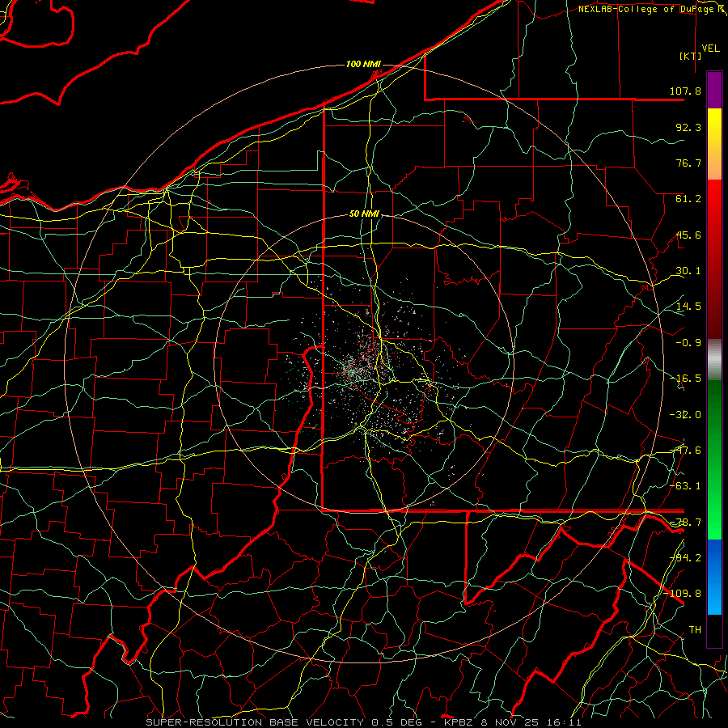Click the 45.6 legend value
The image size is (728, 728).
coord(688,235)
